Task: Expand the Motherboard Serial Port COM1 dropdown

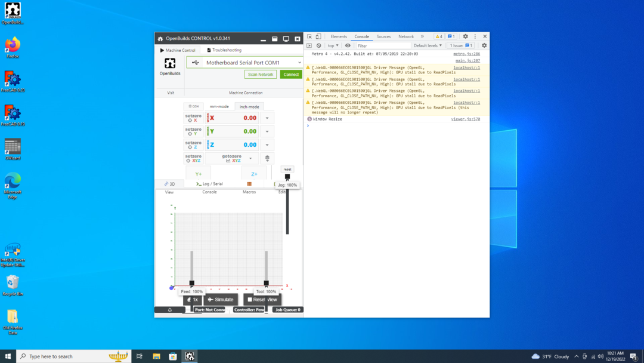Action: click(x=245, y=63)
